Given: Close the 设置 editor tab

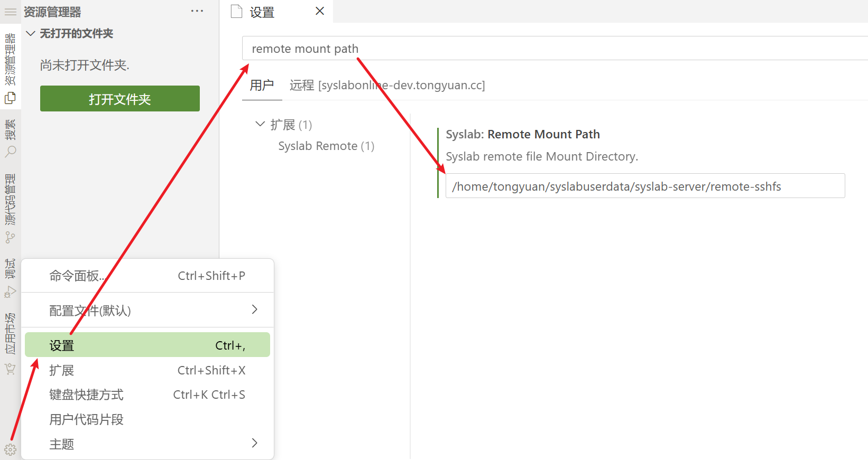Looking at the screenshot, I should click(320, 11).
